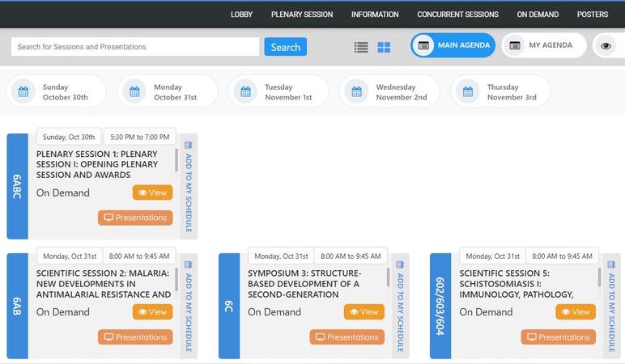Add Scientific Session 5 to my schedule

click(611, 306)
